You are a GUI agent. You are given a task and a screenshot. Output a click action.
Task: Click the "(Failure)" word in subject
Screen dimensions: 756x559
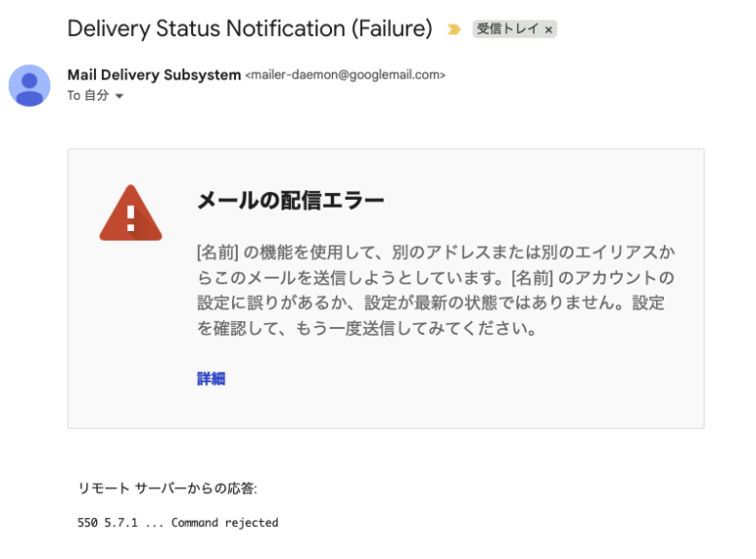point(393,29)
